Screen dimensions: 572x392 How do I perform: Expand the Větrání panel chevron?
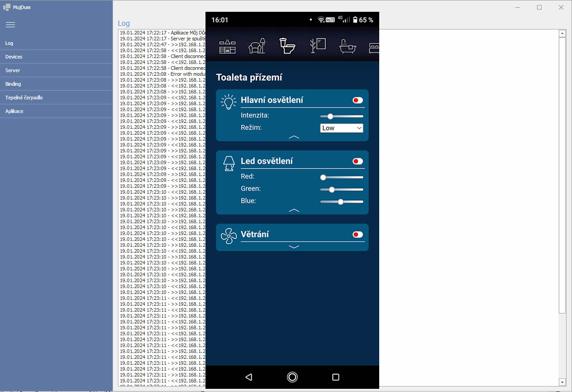click(294, 247)
